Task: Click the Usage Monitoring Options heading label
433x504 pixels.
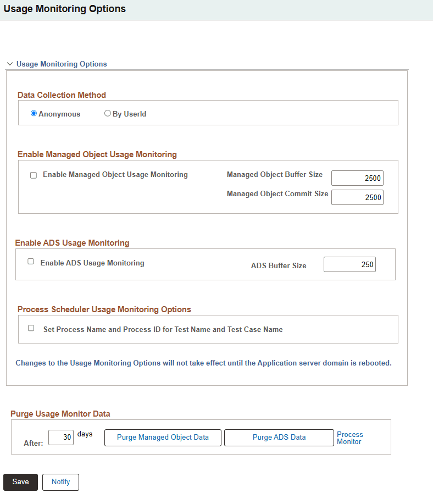Action: pos(62,64)
